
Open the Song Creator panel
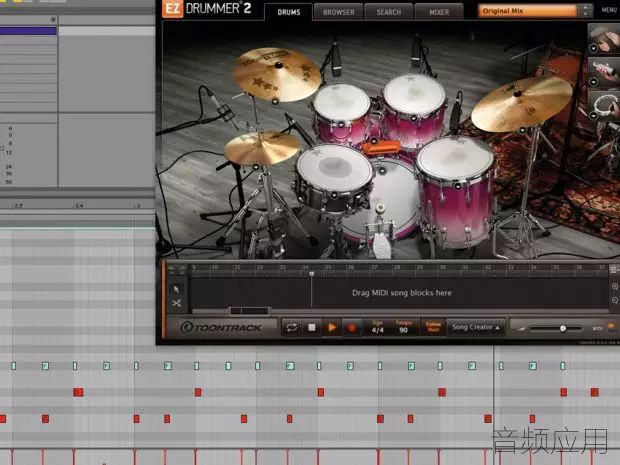pos(475,327)
